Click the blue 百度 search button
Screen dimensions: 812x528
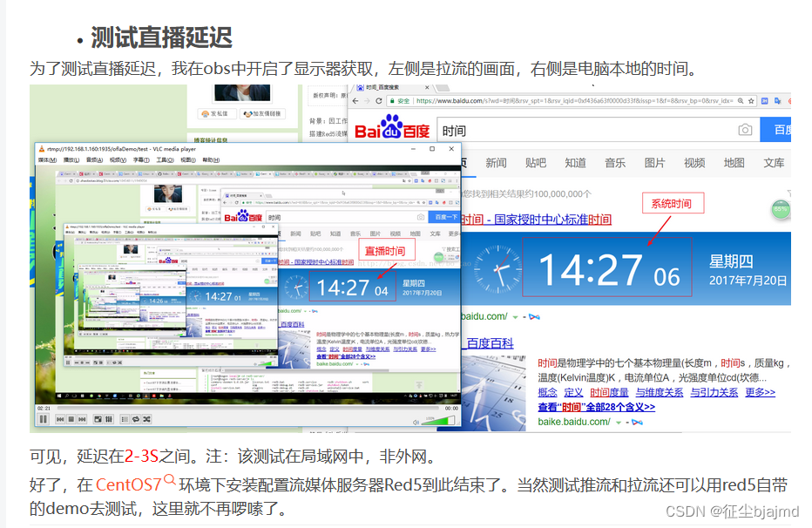pos(775,130)
